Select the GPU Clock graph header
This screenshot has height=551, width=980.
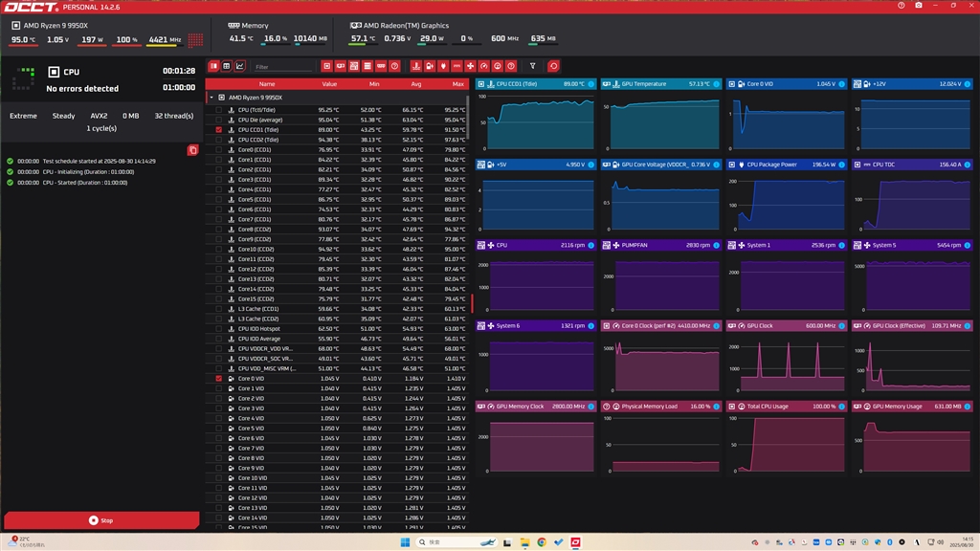787,325
